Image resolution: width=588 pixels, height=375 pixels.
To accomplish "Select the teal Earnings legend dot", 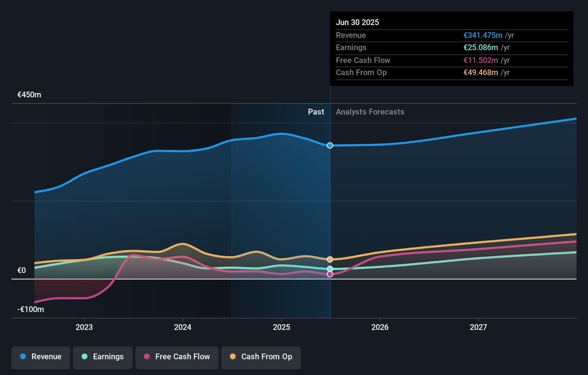I will tap(84, 357).
